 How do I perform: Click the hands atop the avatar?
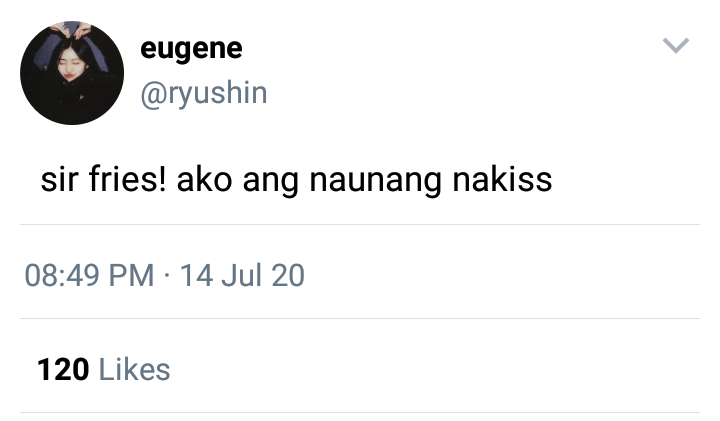[x=71, y=29]
